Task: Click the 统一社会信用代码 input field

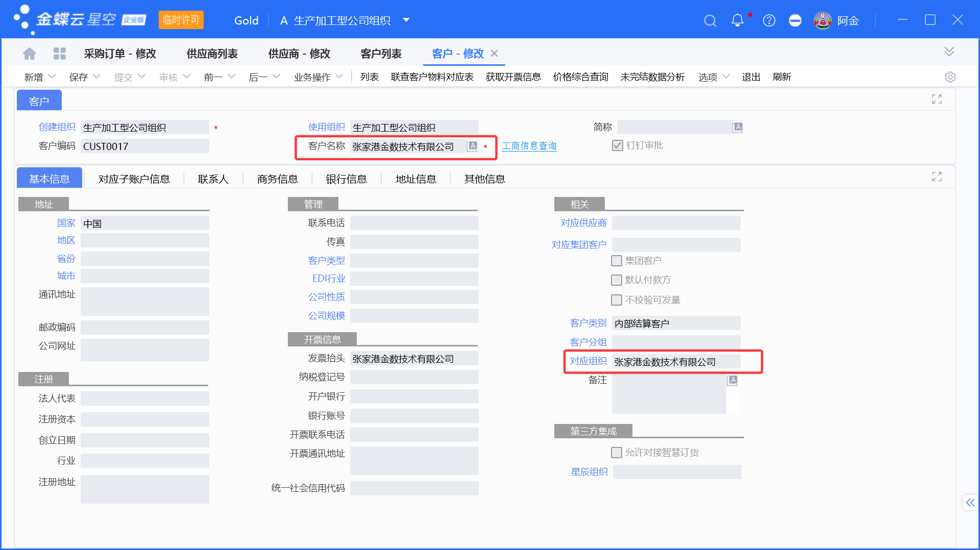Action: pyautogui.click(x=414, y=488)
